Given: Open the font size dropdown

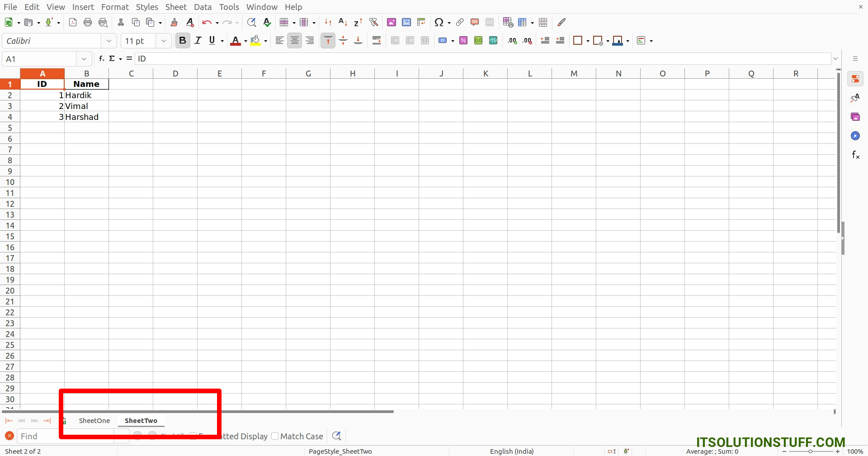Looking at the screenshot, I should pyautogui.click(x=163, y=41).
